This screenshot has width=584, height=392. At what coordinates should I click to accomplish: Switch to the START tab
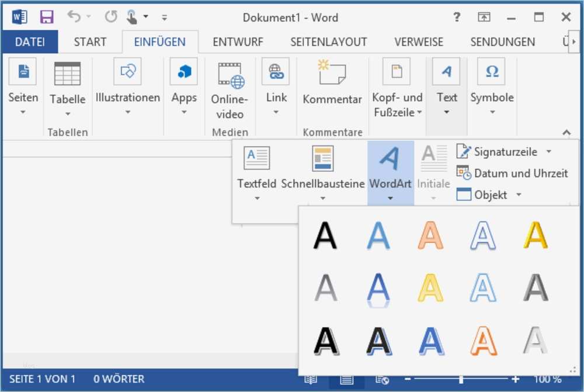tap(90, 41)
